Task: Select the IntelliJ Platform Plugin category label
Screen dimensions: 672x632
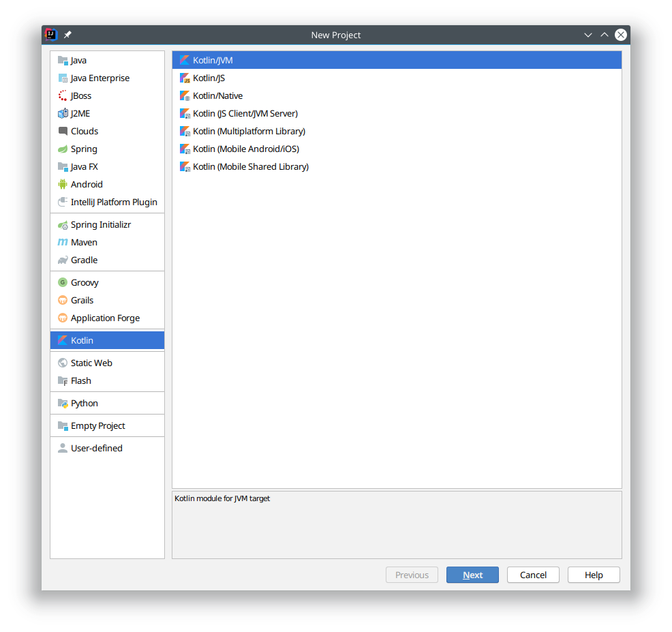Action: click(114, 202)
